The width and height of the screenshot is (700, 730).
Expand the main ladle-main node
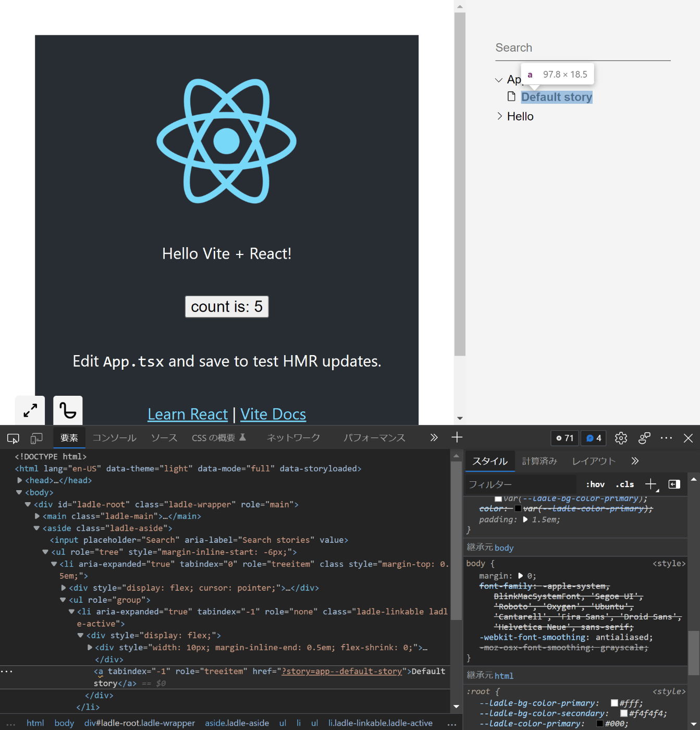pyautogui.click(x=37, y=516)
